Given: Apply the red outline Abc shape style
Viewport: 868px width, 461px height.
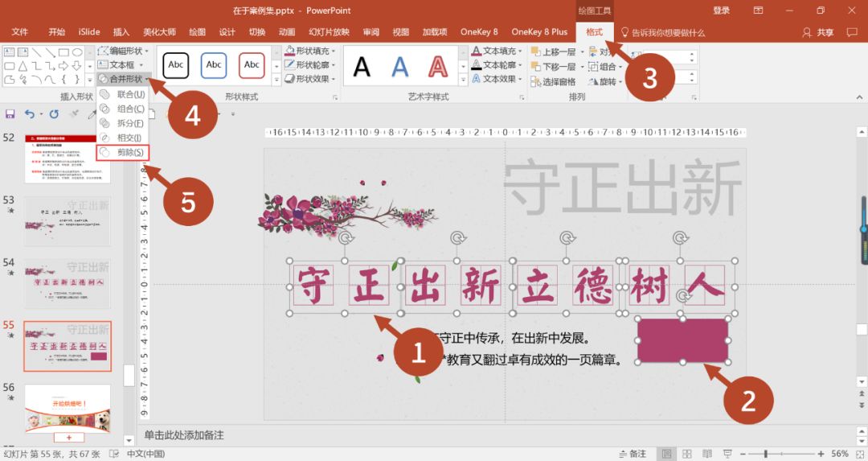Looking at the screenshot, I should click(x=252, y=65).
